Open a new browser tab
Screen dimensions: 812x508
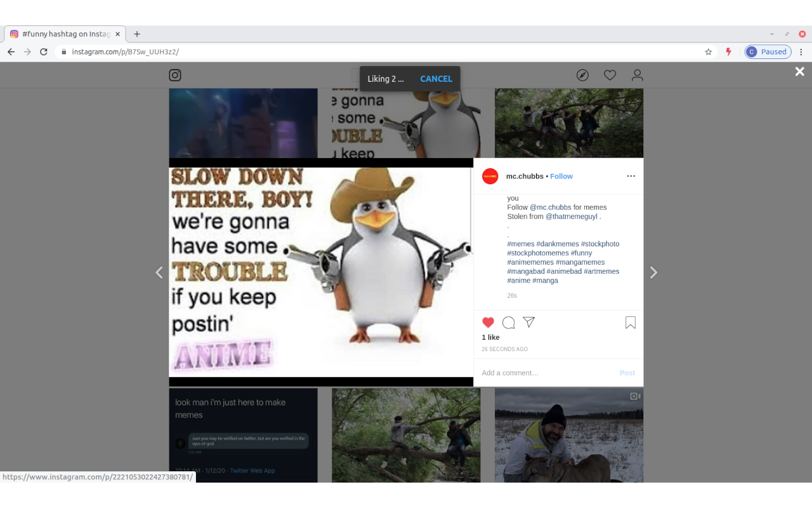pyautogui.click(x=136, y=34)
